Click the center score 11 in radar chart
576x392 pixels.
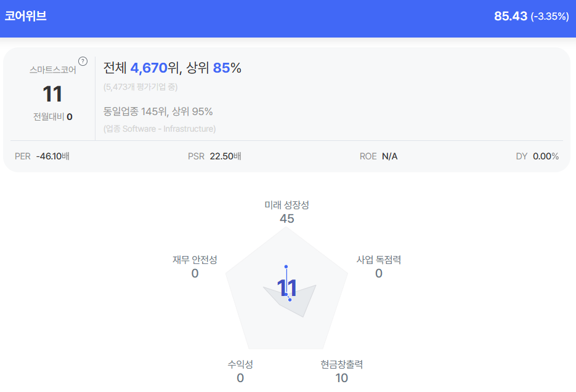tap(287, 288)
